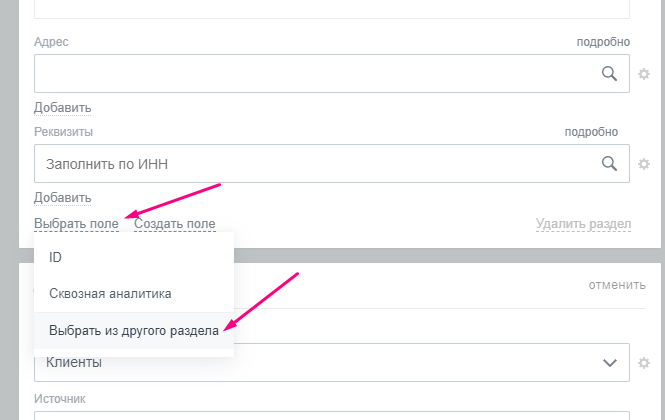665x420 pixels.
Task: Select Выбрать из другого раздела option
Action: click(x=133, y=330)
